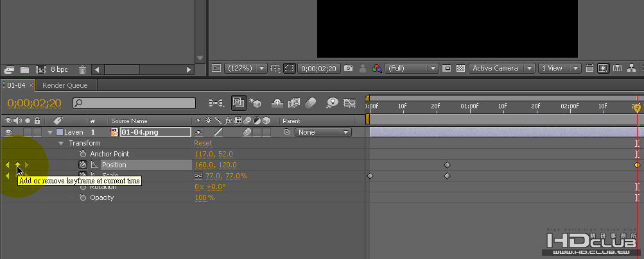
Task: Toggle motion blur switch on layer row
Action: click(x=247, y=132)
